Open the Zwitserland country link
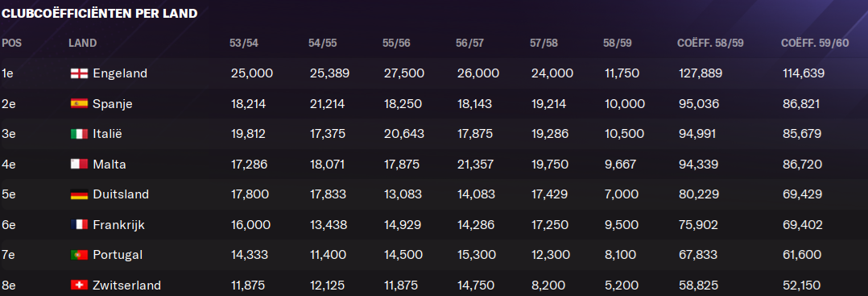The height and width of the screenshot is (296, 868). [126, 286]
